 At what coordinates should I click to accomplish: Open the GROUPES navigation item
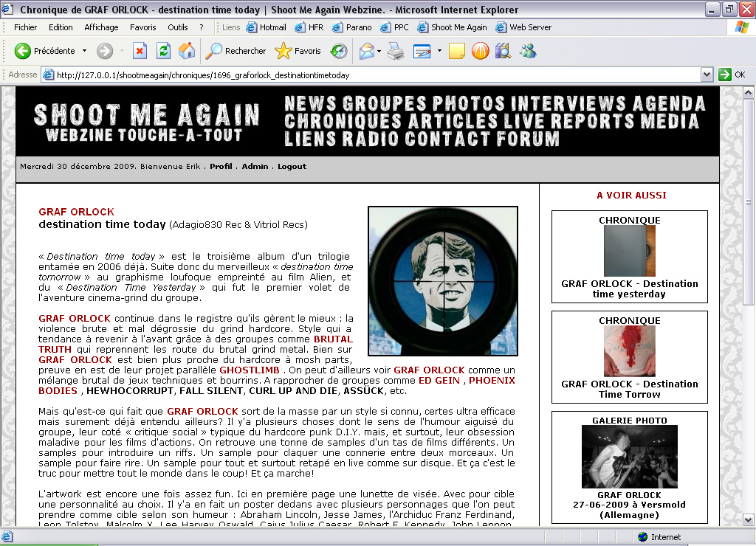(x=384, y=103)
